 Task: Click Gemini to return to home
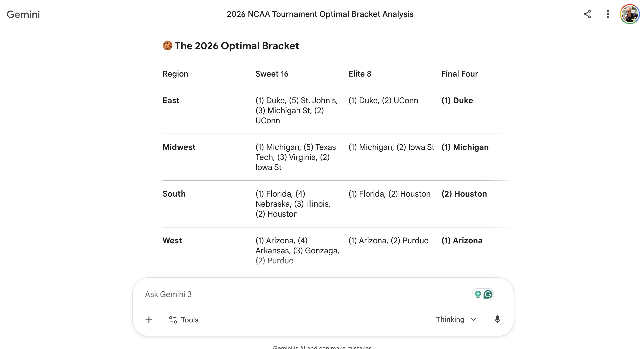click(x=23, y=14)
